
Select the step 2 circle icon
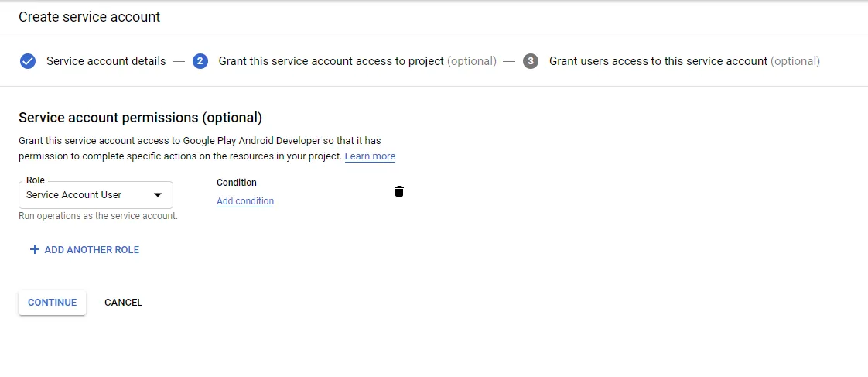point(200,61)
